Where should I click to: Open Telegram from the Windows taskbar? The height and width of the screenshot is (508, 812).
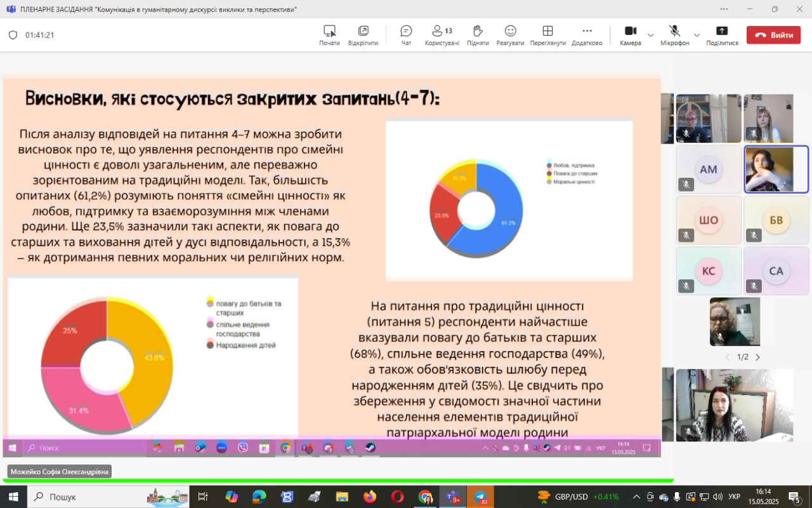pos(480,497)
